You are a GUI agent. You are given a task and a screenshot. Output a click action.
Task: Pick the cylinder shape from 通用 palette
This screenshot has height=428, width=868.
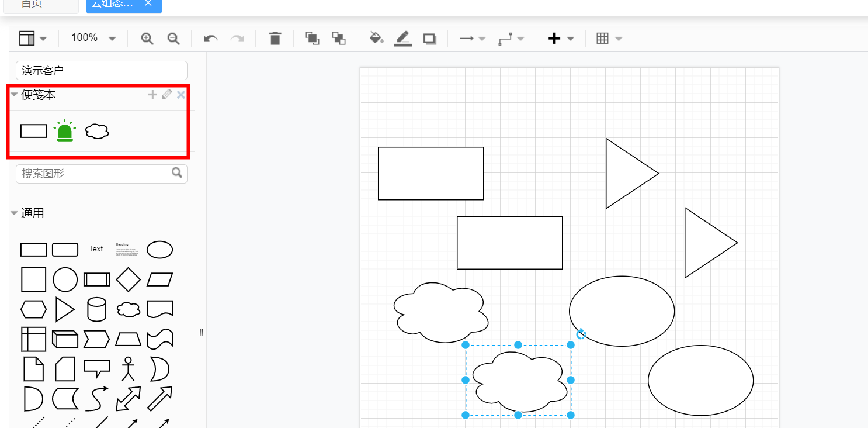tap(96, 309)
